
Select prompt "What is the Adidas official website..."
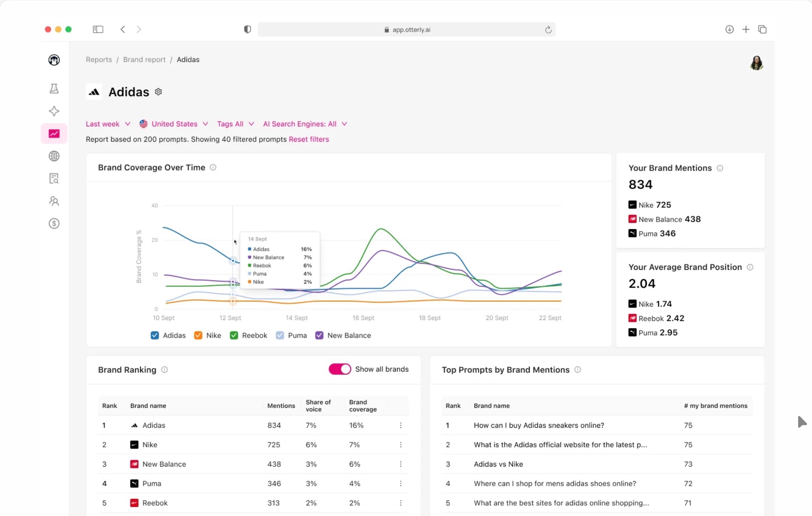560,445
